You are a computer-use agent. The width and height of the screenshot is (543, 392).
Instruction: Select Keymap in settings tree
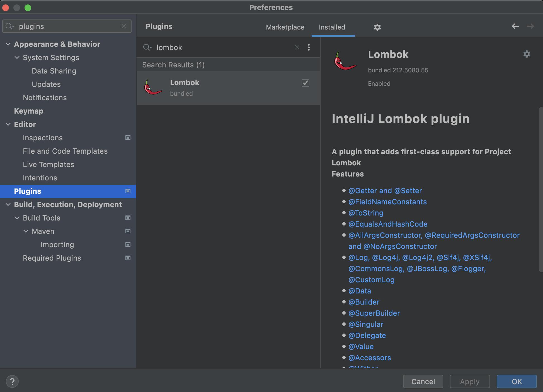point(29,111)
